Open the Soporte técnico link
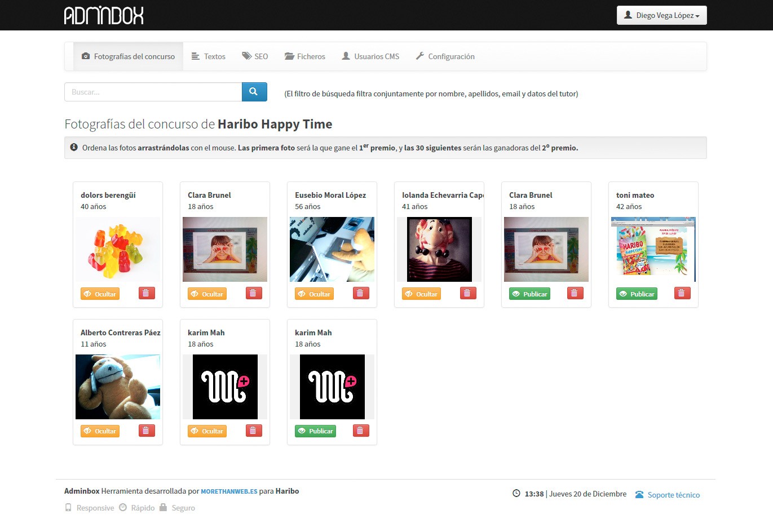773x532 pixels. tap(673, 495)
